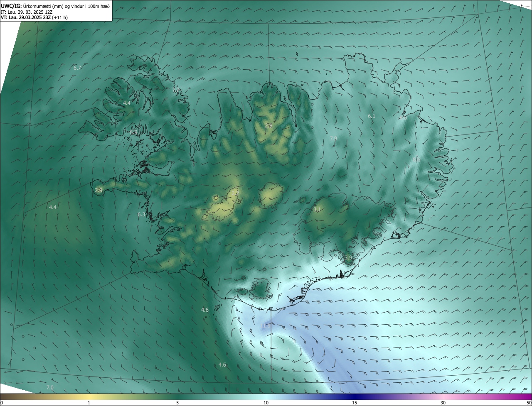The height and width of the screenshot is (406, 532).
Task: Click the colour scale tick label 10
Action: 266,403
